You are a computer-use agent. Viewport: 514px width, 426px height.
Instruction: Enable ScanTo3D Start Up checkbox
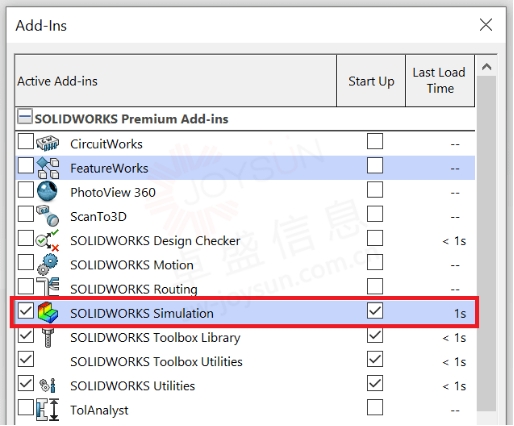tap(375, 214)
